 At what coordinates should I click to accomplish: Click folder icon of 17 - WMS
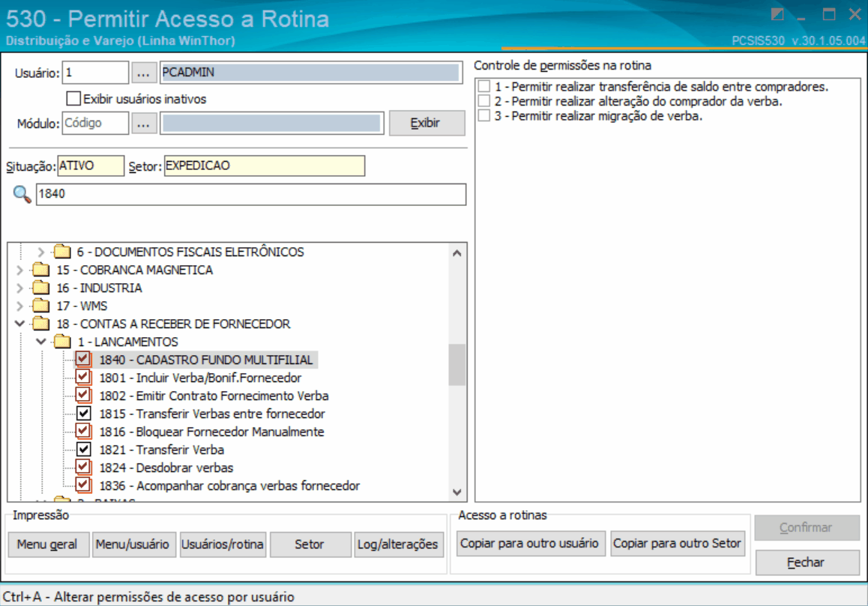pos(41,306)
